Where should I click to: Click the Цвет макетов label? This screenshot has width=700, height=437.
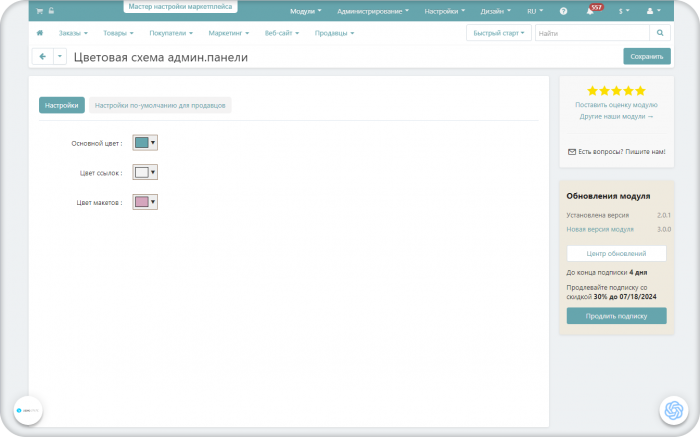[x=99, y=203]
